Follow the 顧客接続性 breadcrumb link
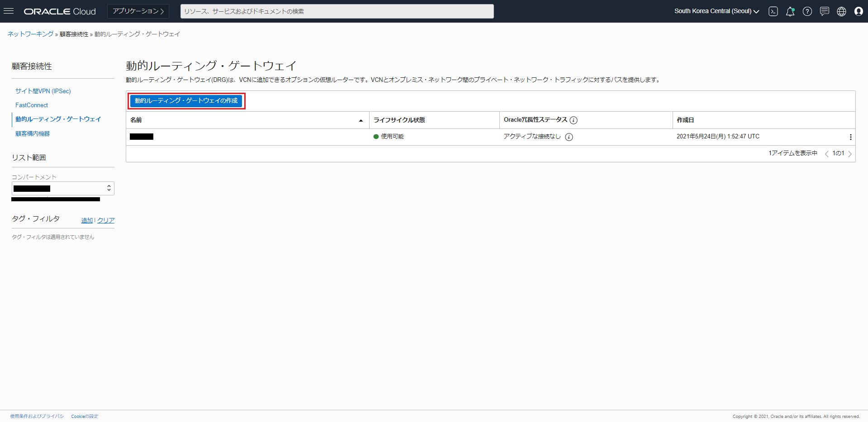The width and height of the screenshot is (868, 422). (x=74, y=34)
